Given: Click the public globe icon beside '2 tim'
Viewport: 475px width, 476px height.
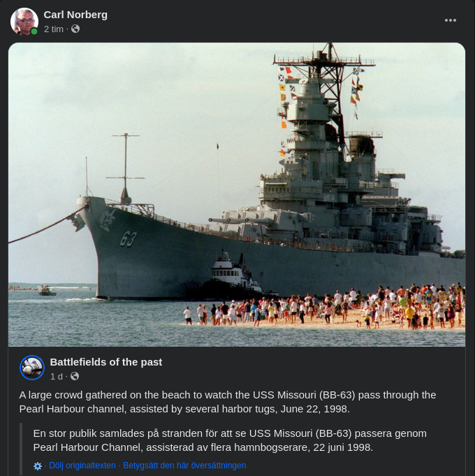Looking at the screenshot, I should [75, 29].
